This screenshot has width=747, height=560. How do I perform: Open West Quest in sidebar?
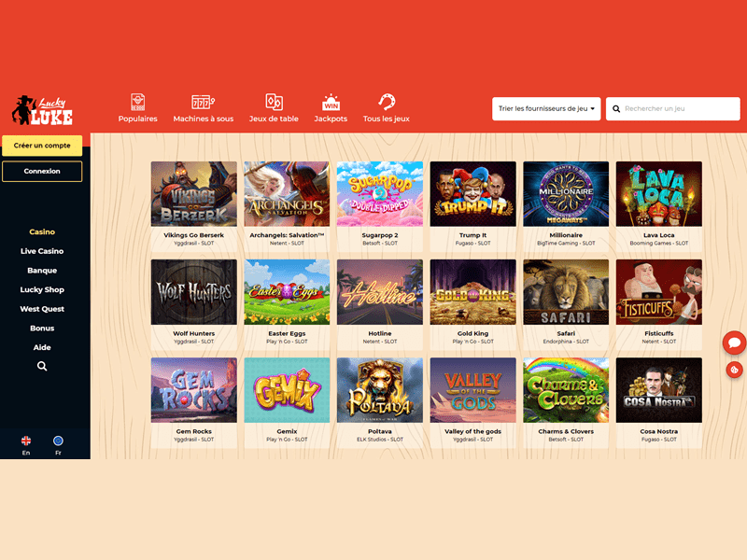(x=42, y=309)
